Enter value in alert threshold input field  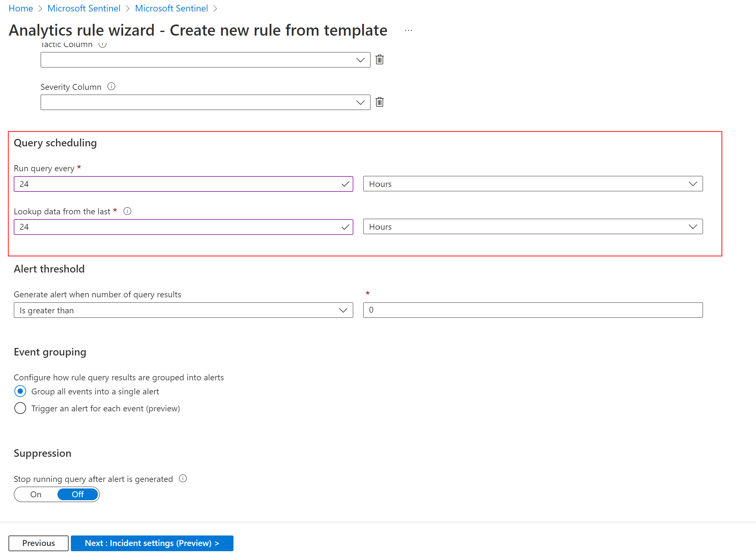click(x=533, y=311)
